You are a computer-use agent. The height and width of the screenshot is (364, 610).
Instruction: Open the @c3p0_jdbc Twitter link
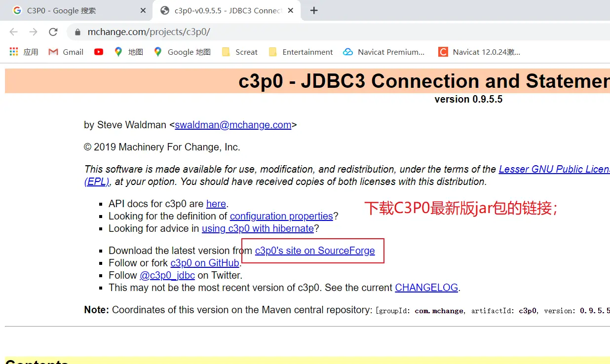(167, 275)
